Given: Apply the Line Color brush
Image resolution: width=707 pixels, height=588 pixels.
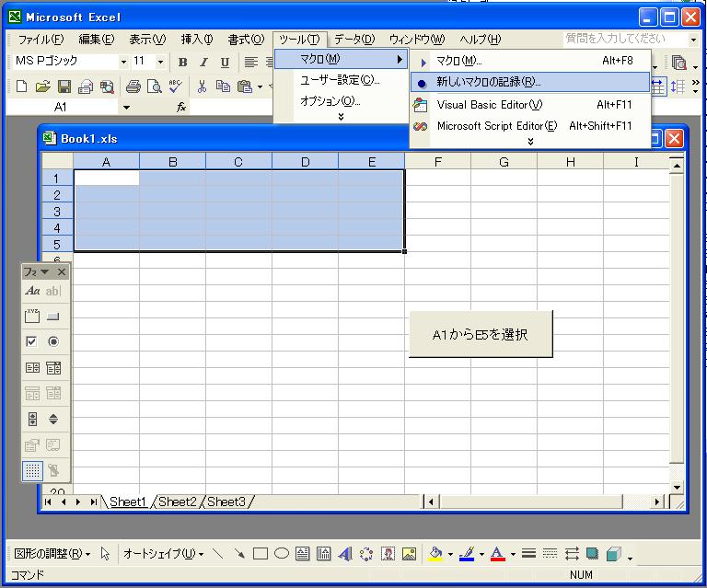Looking at the screenshot, I should 467,553.
